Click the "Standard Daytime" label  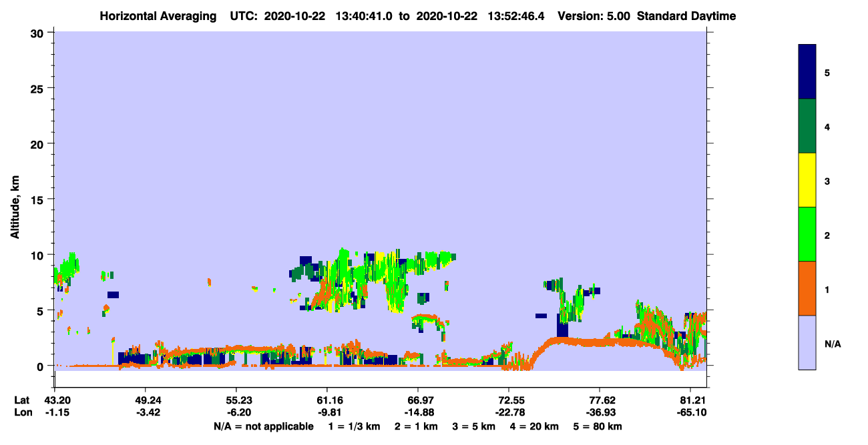pyautogui.click(x=686, y=16)
